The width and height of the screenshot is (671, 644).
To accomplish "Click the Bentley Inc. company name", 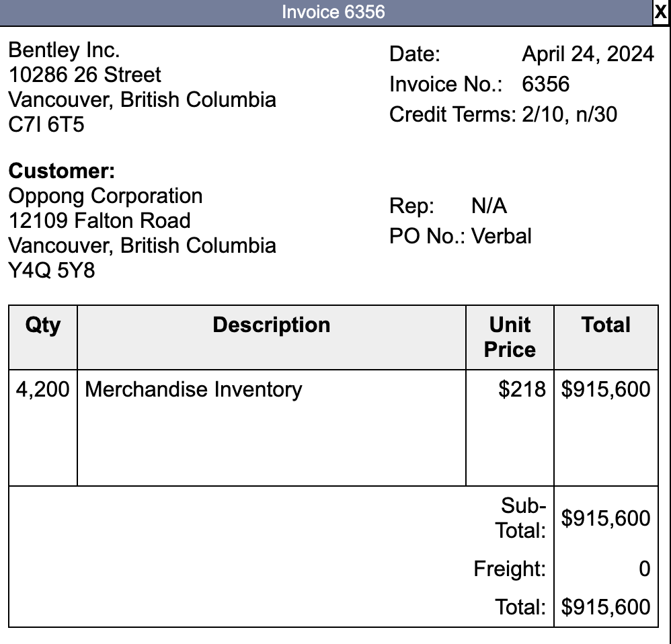I will 64,50.
